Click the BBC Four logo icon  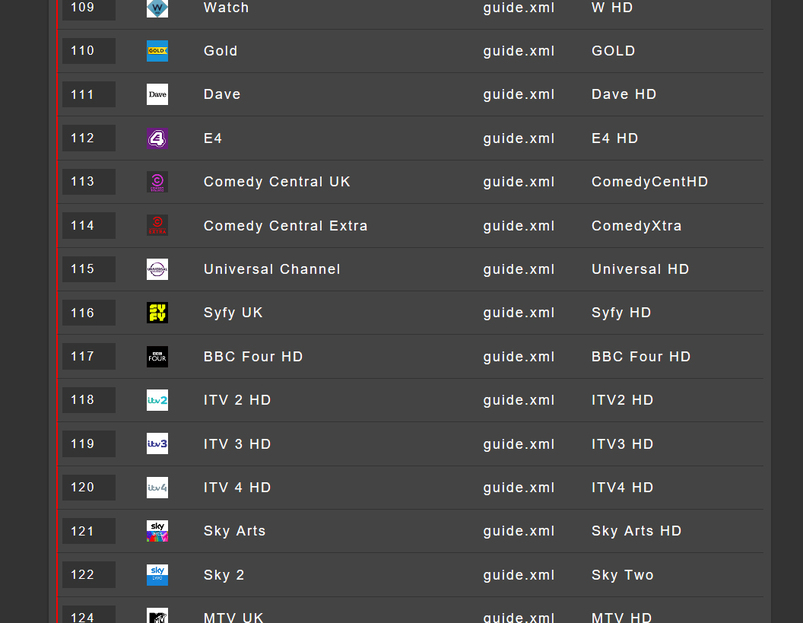tap(157, 357)
